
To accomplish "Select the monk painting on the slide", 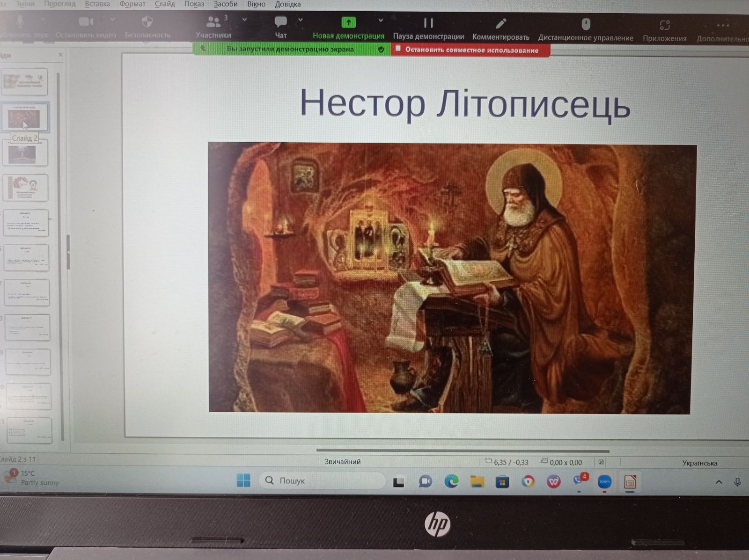I will [452, 278].
